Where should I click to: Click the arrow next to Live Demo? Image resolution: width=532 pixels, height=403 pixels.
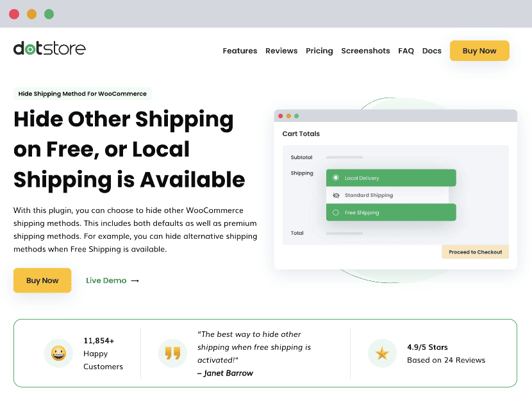click(x=135, y=280)
